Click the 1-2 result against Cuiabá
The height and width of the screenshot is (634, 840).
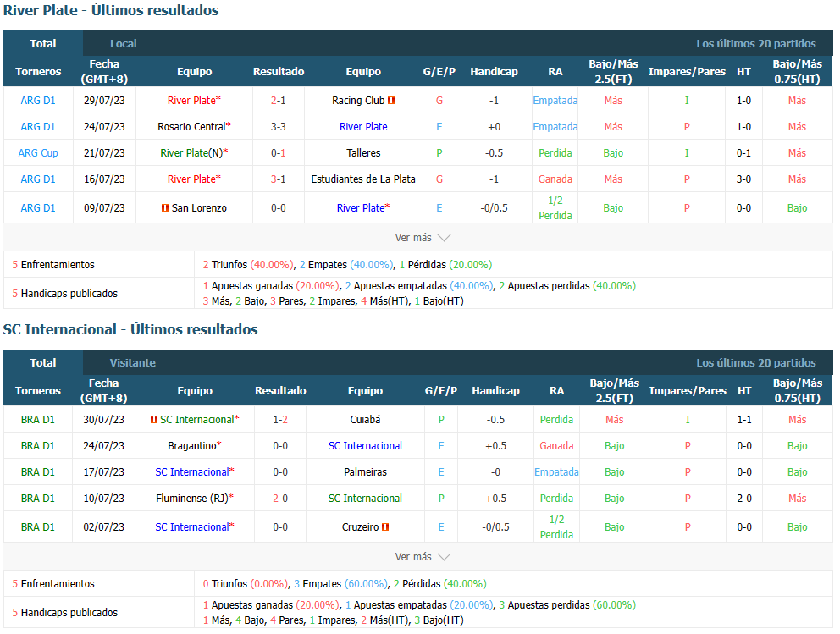pos(280,420)
